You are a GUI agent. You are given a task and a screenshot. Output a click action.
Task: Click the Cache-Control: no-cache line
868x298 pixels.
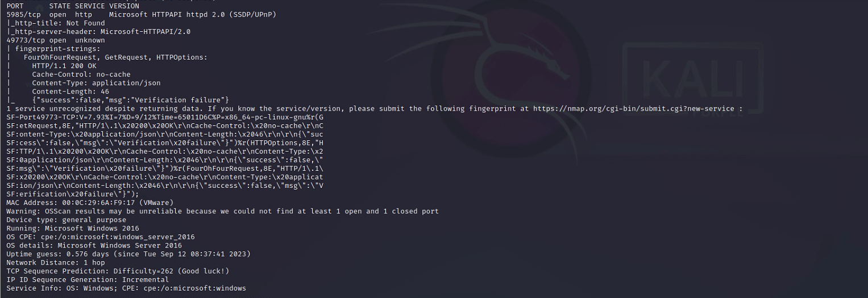coord(81,74)
